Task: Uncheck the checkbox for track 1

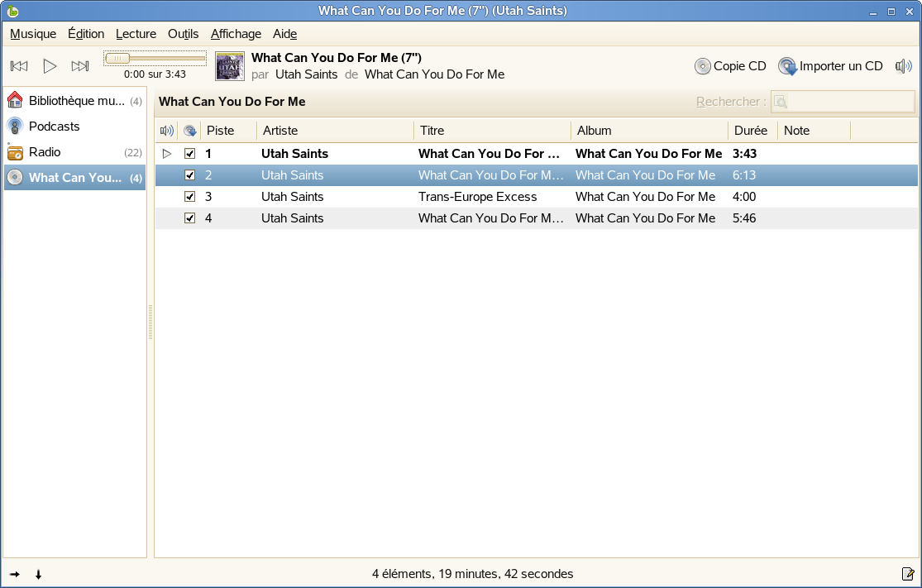Action: point(189,154)
